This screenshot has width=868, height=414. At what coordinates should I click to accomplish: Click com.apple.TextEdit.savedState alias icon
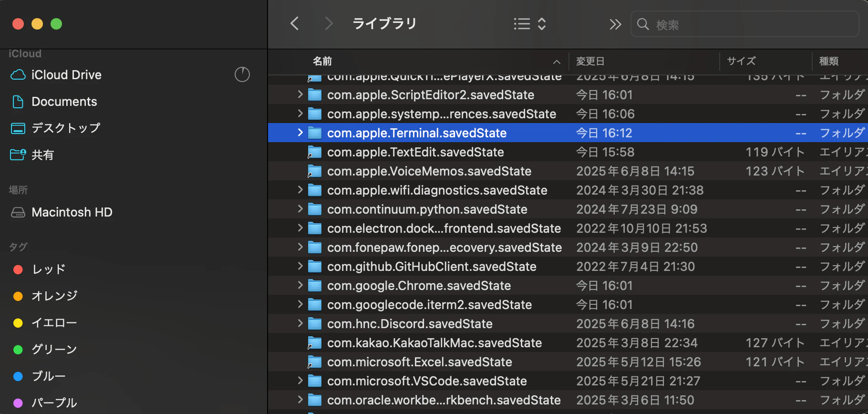coord(315,152)
